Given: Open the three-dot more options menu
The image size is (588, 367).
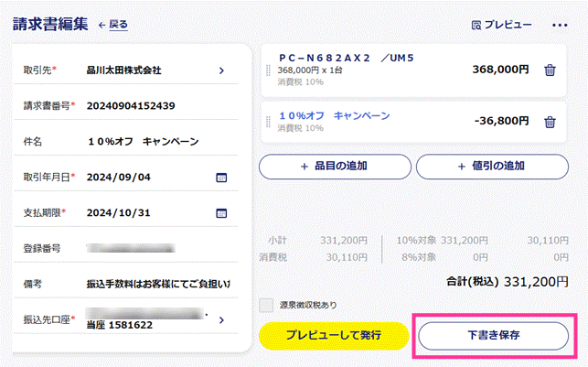Looking at the screenshot, I should pyautogui.click(x=560, y=25).
